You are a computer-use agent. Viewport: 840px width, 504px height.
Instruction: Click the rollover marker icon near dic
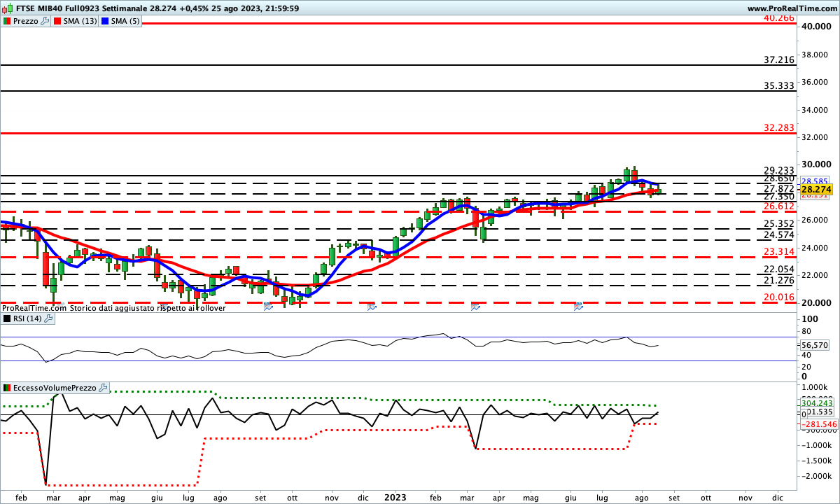pyautogui.click(x=371, y=307)
